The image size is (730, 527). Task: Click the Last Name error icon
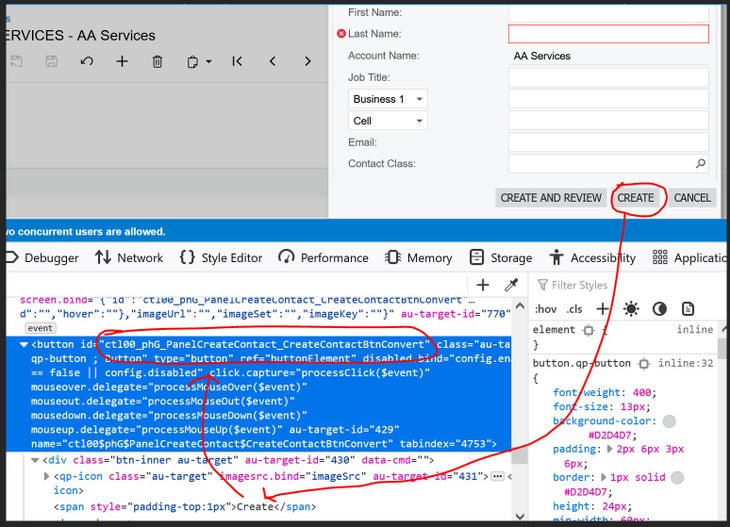pyautogui.click(x=341, y=34)
